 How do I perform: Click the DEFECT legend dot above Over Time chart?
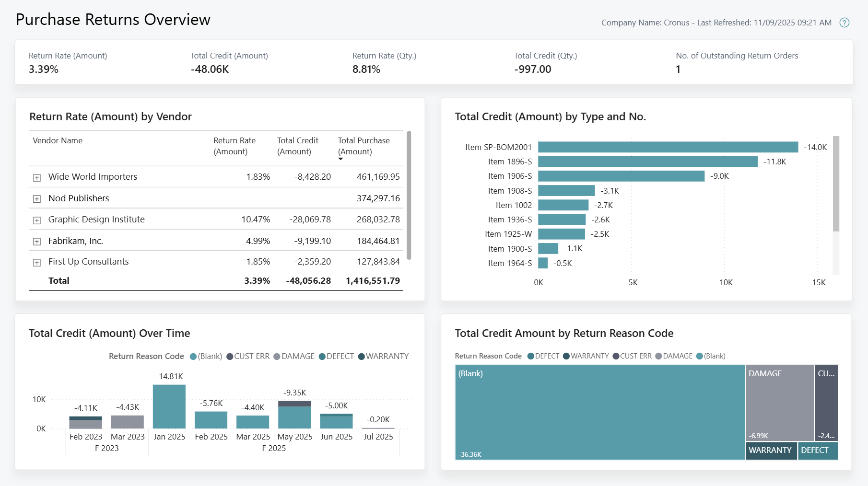[x=322, y=356]
